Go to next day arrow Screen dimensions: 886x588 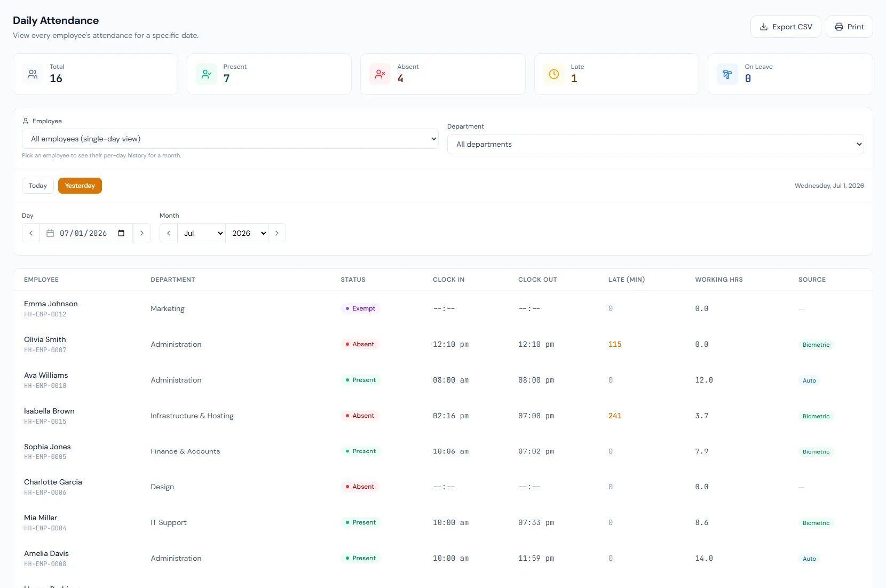click(x=142, y=233)
